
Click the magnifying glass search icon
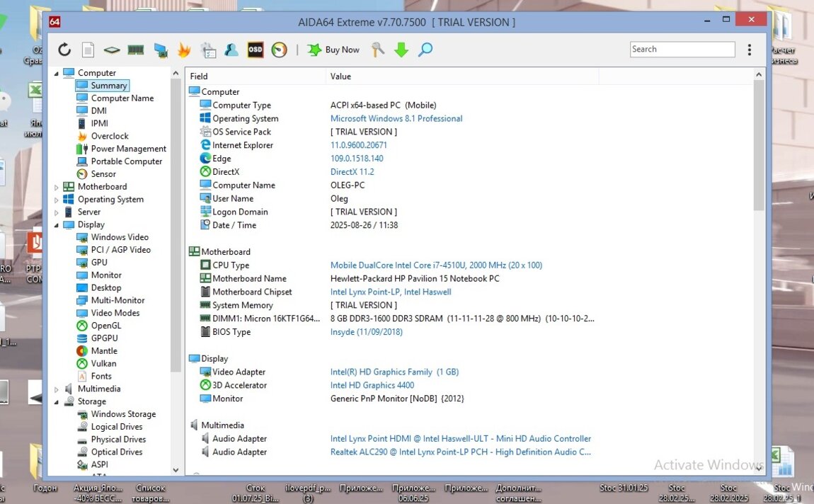point(425,50)
